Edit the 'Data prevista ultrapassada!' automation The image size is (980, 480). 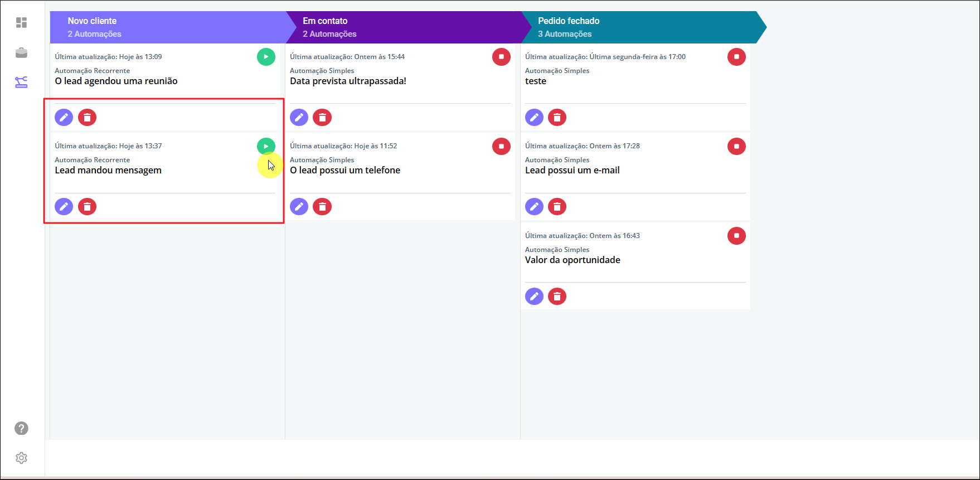click(299, 118)
